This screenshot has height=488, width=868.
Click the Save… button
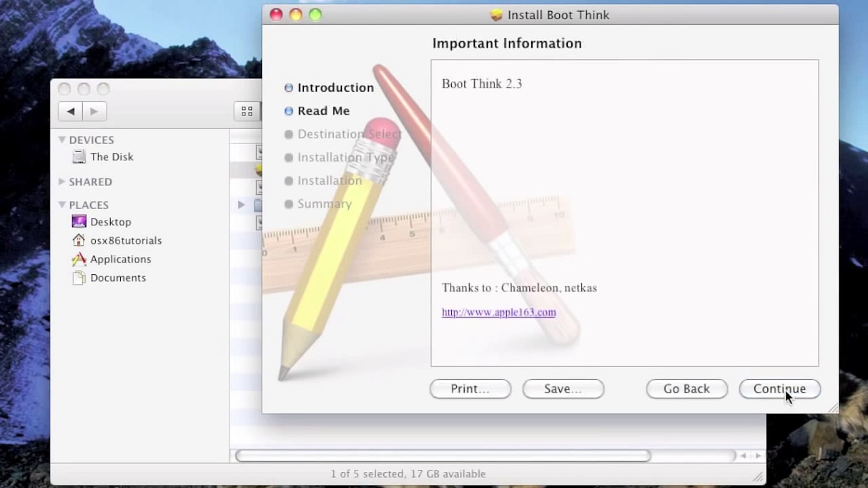point(563,389)
